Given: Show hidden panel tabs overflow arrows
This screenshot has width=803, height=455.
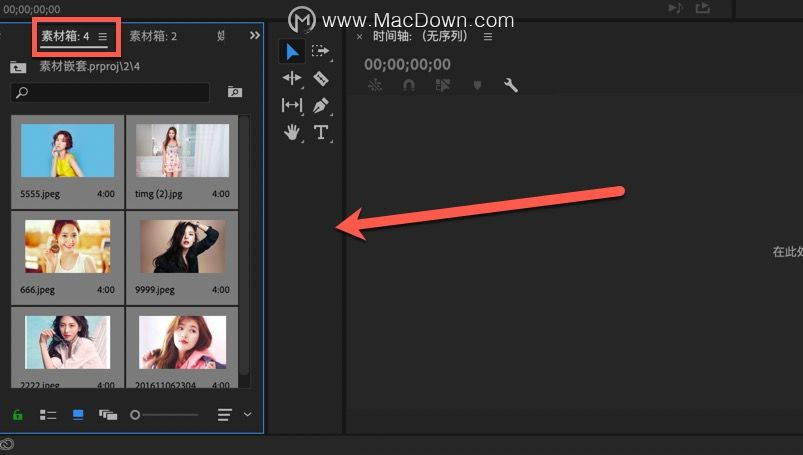Looking at the screenshot, I should point(255,35).
